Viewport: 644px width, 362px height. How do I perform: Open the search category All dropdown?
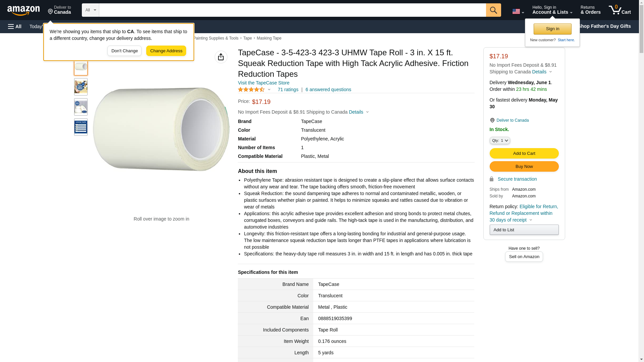tap(90, 10)
